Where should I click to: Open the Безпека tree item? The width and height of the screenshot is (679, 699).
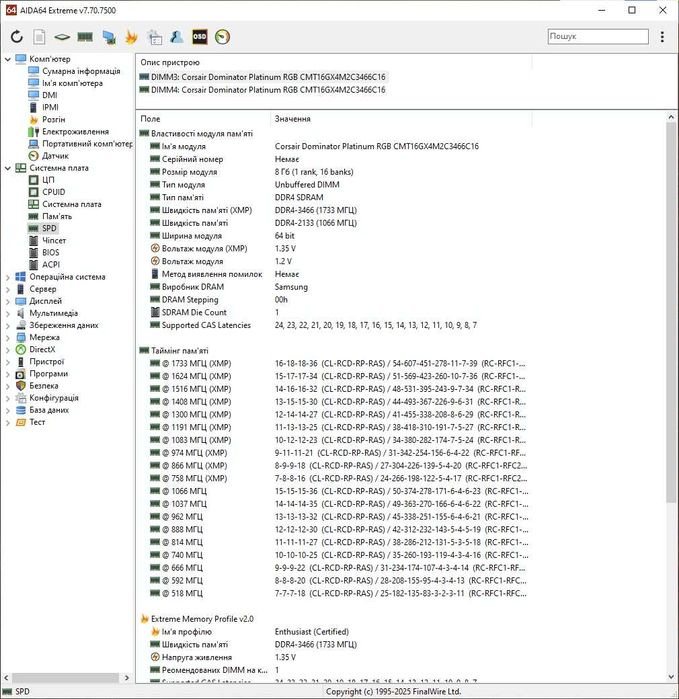pos(44,386)
